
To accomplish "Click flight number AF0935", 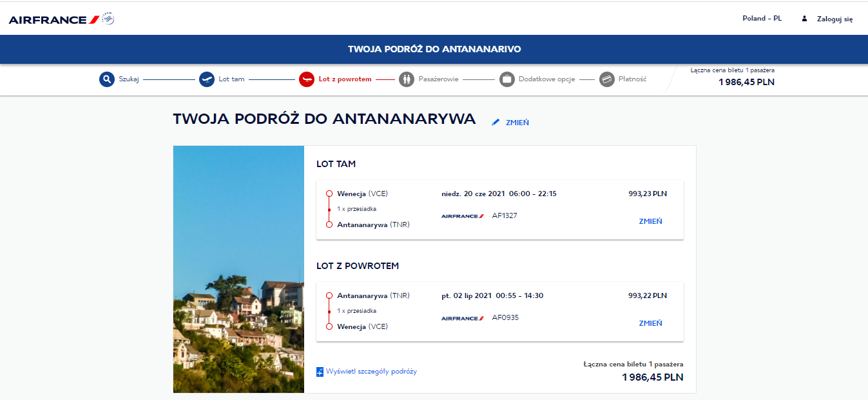I will pyautogui.click(x=505, y=317).
